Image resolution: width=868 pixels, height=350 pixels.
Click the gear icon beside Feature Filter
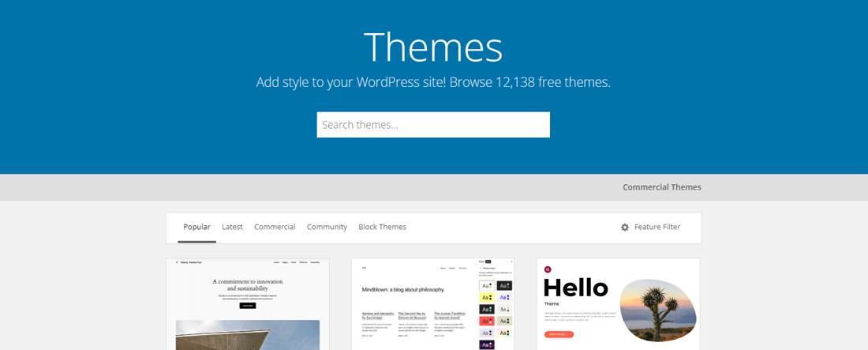(x=625, y=228)
